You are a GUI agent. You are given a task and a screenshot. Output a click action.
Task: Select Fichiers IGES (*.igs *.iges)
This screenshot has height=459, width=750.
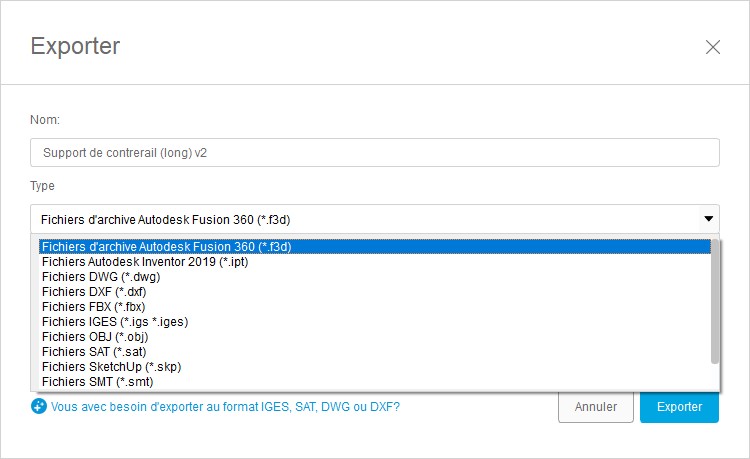tap(375, 322)
